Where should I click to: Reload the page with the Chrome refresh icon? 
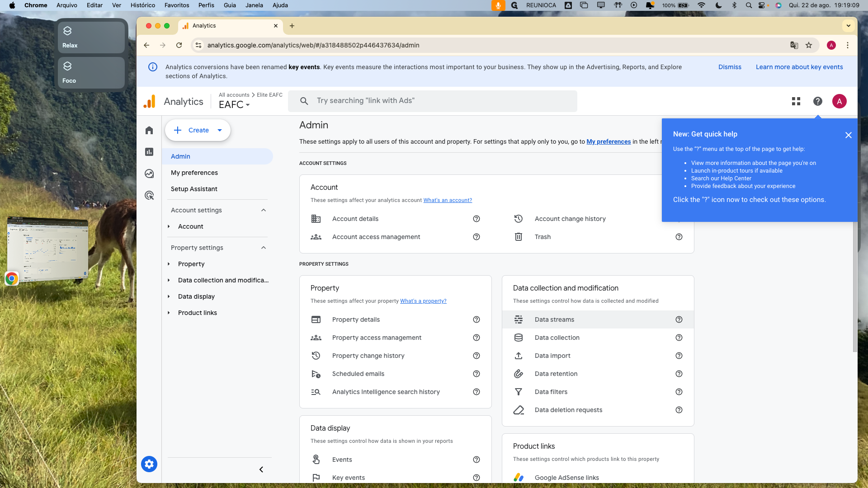pos(179,45)
